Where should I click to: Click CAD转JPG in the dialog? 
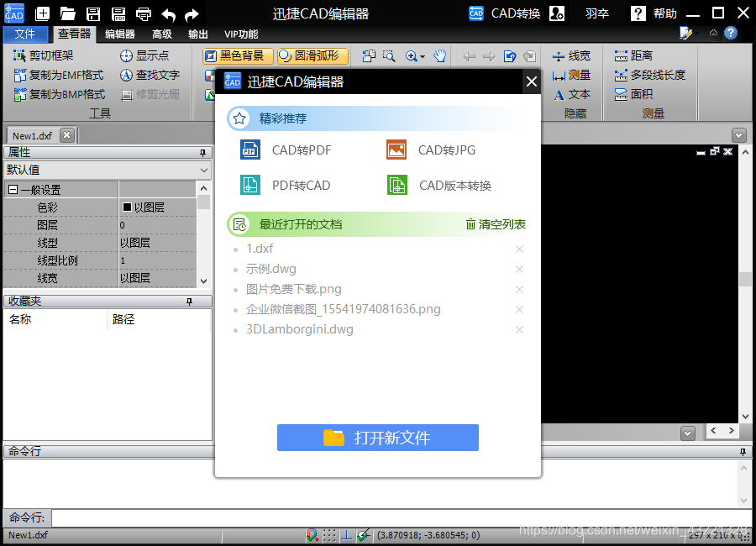(x=431, y=150)
